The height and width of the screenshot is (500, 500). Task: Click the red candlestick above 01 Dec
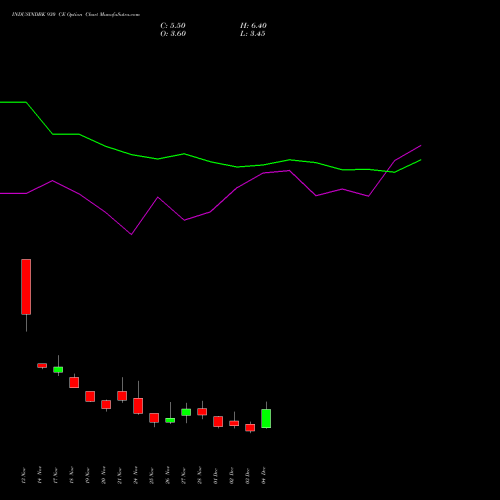pos(218,421)
